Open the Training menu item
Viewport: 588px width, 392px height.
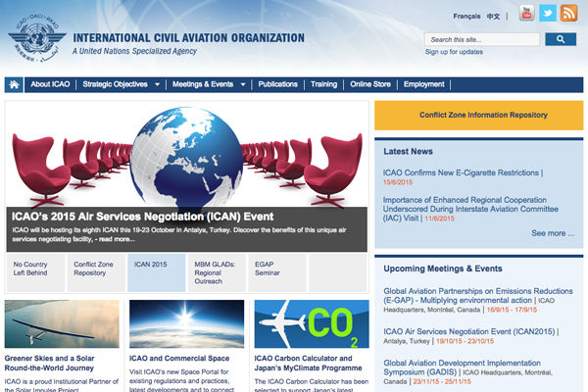point(324,84)
